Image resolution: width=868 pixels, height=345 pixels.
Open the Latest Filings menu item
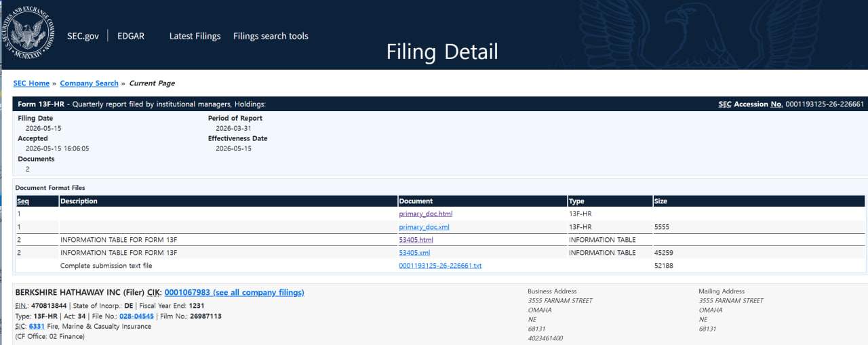[x=195, y=36]
